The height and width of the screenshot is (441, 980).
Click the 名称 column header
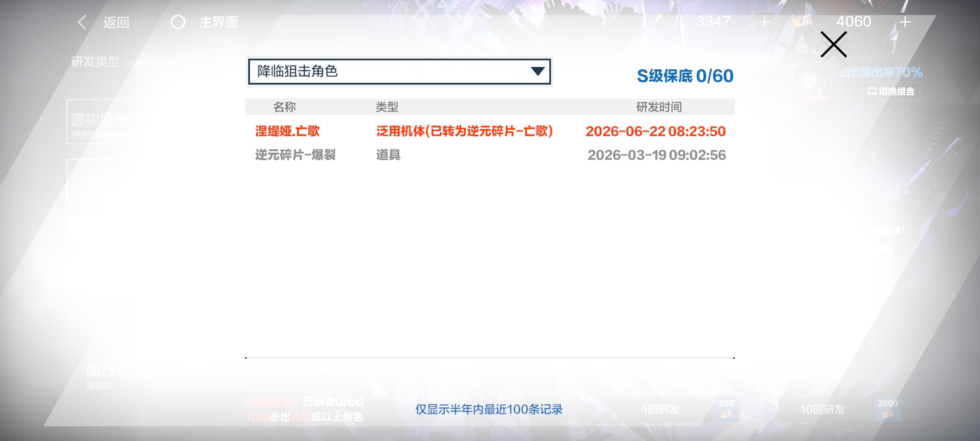pos(284,107)
